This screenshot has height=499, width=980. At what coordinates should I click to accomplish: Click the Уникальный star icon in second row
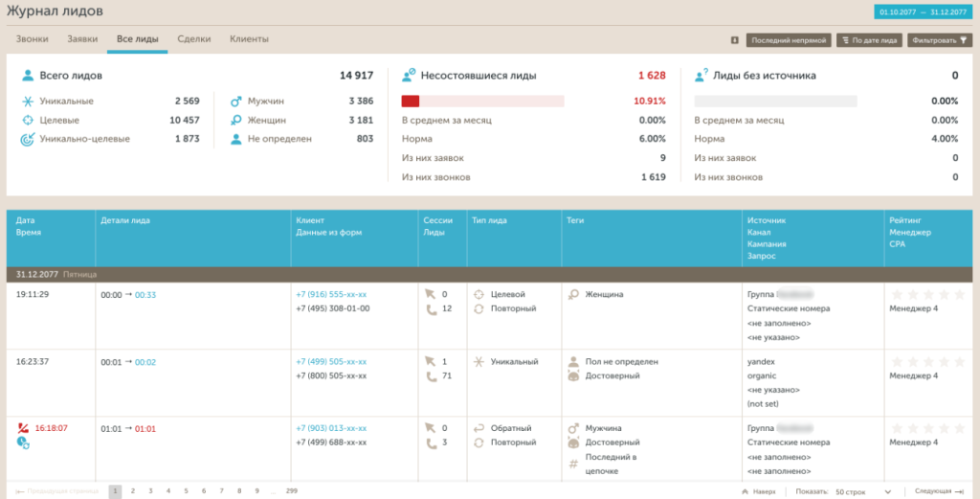[478, 362]
